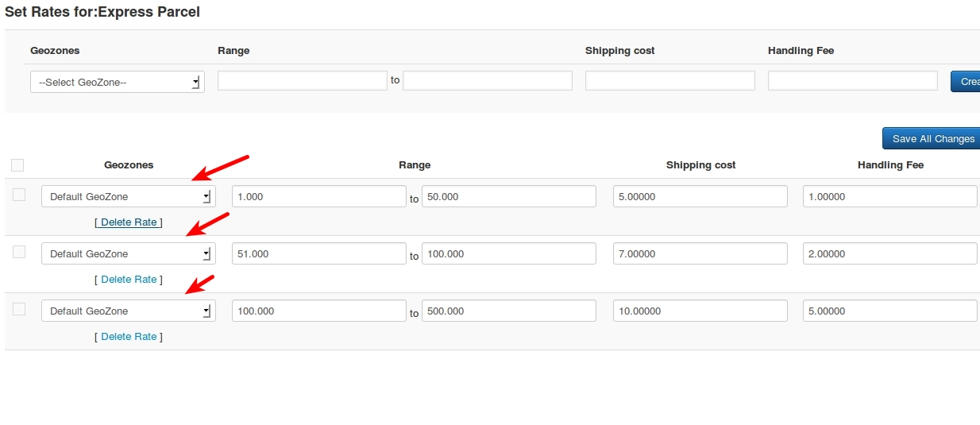Edit the 2.00000 handling fee field
The width and height of the screenshot is (980, 425).
click(x=889, y=253)
